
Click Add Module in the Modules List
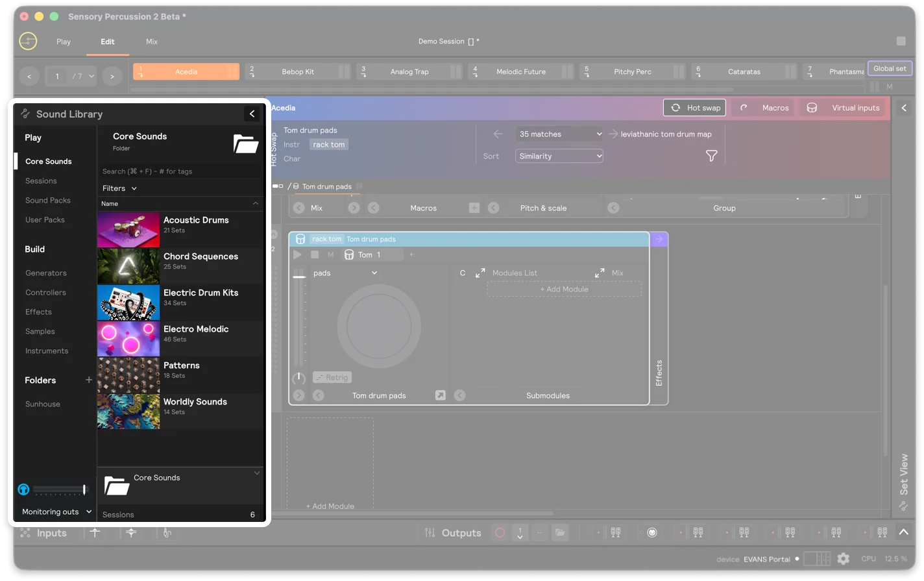tap(563, 289)
